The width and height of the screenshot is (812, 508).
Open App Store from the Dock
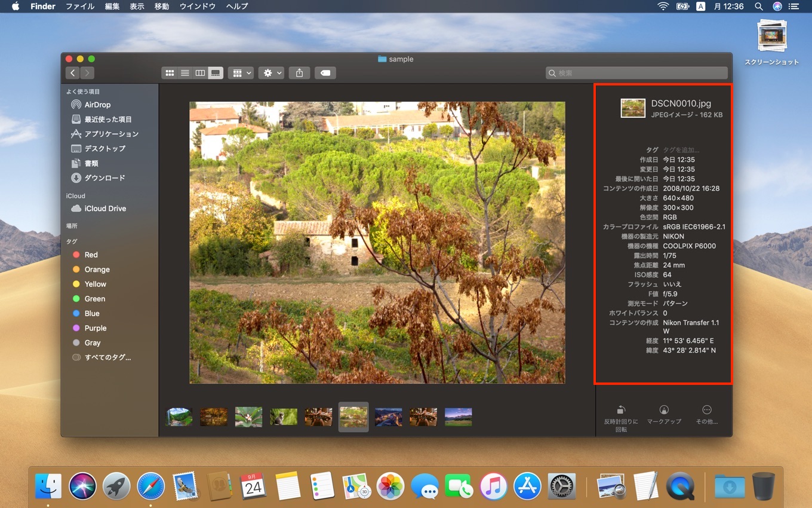tap(527, 486)
